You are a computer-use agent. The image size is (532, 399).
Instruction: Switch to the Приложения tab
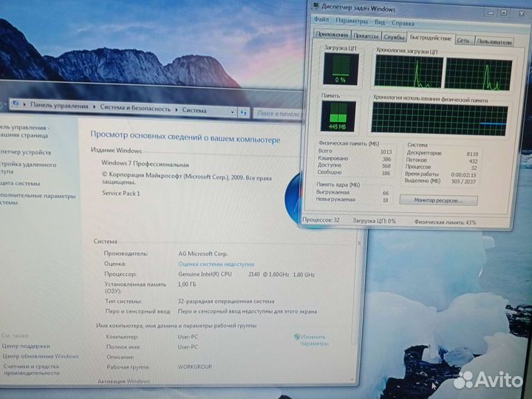coord(332,35)
